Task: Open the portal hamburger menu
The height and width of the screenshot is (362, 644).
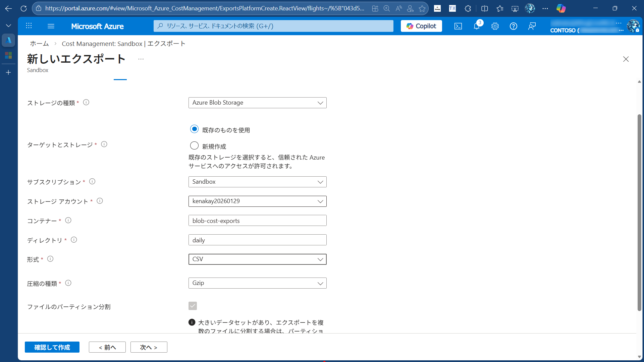Action: [x=51, y=26]
